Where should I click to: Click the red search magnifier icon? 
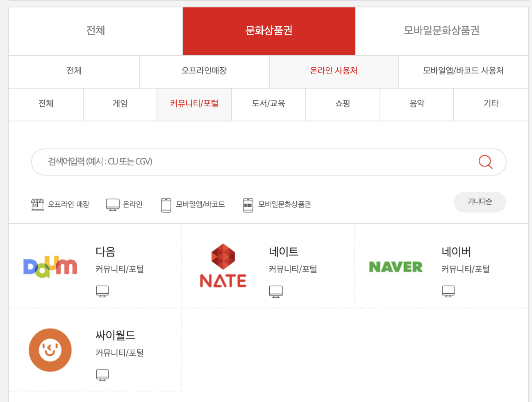(485, 162)
